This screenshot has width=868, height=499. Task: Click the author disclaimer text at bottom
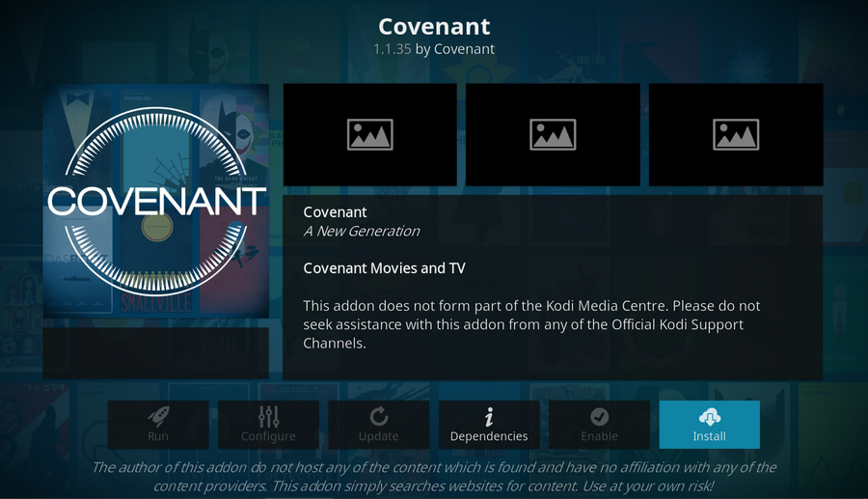point(434,477)
